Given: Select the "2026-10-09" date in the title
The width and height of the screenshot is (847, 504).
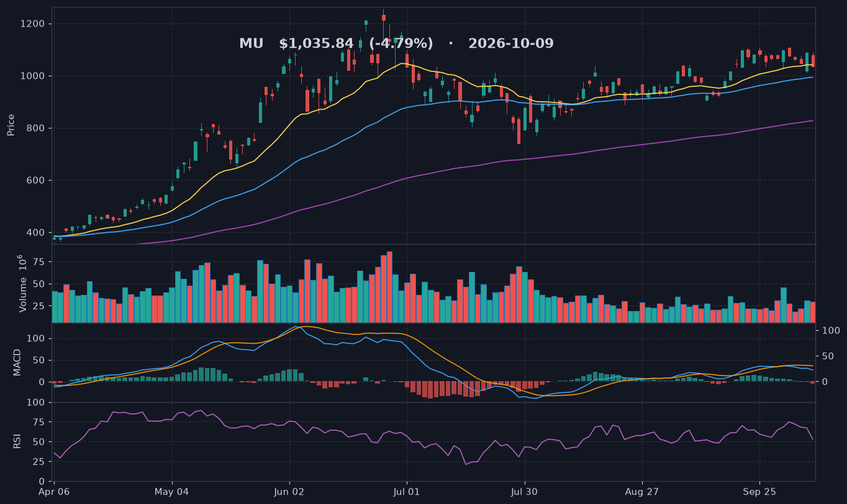Looking at the screenshot, I should pyautogui.click(x=511, y=44).
